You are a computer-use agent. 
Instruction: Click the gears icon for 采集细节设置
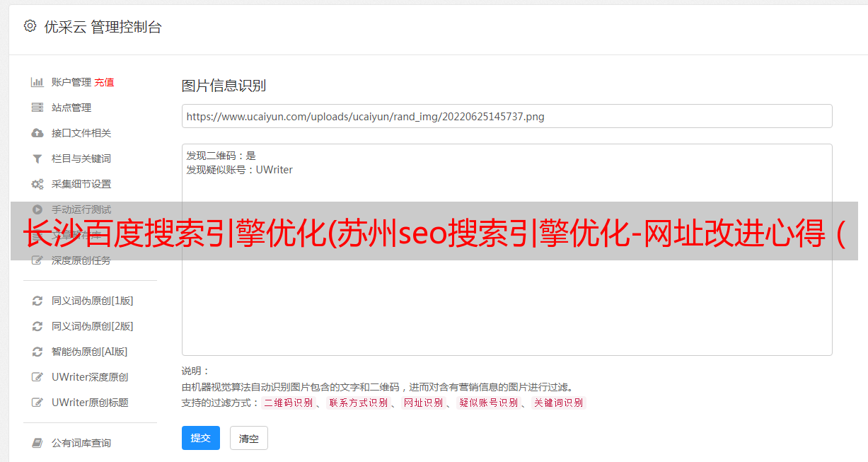(x=37, y=184)
